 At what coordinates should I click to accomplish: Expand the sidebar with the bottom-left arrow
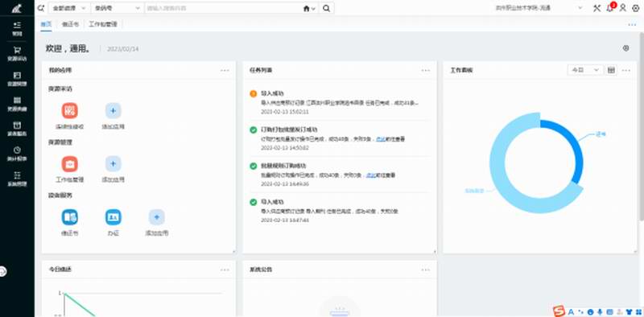click(2, 271)
